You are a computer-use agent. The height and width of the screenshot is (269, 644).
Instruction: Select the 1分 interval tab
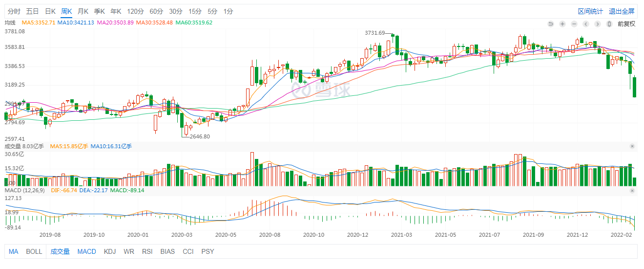pos(228,11)
